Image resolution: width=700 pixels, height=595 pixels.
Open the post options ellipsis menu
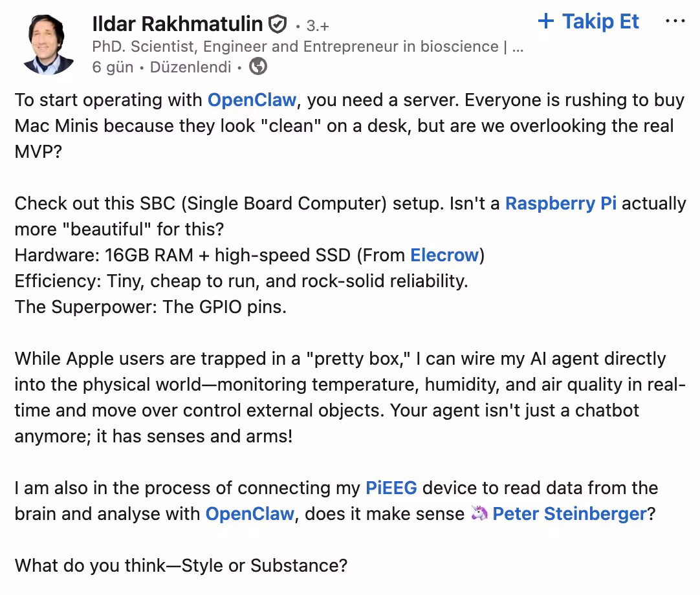click(675, 21)
